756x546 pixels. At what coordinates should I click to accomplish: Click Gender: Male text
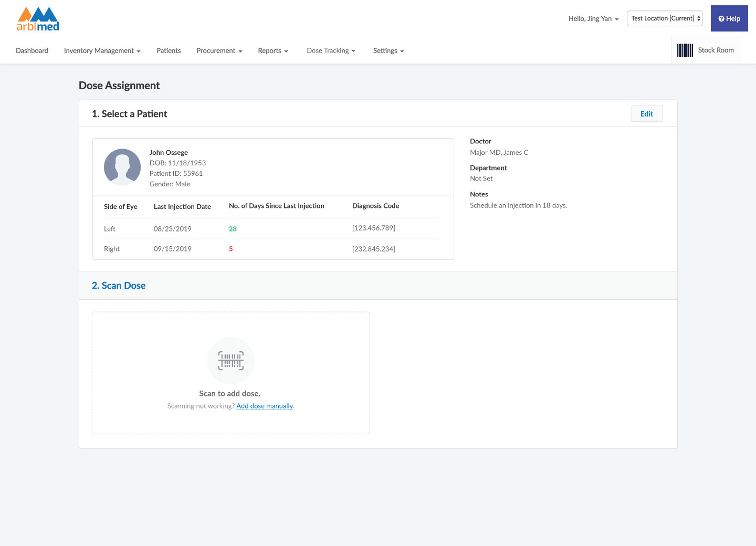170,184
